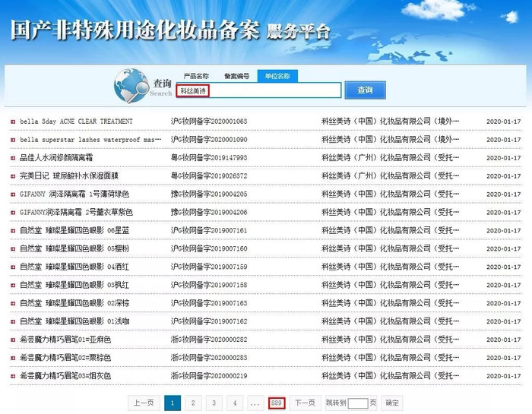The width and height of the screenshot is (532, 414).
Task: Click bullet icon beside 自然堂 06星蓝
Action: [13, 231]
